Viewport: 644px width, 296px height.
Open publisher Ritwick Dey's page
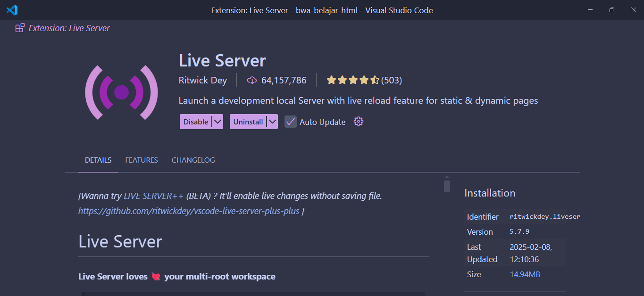coord(203,80)
